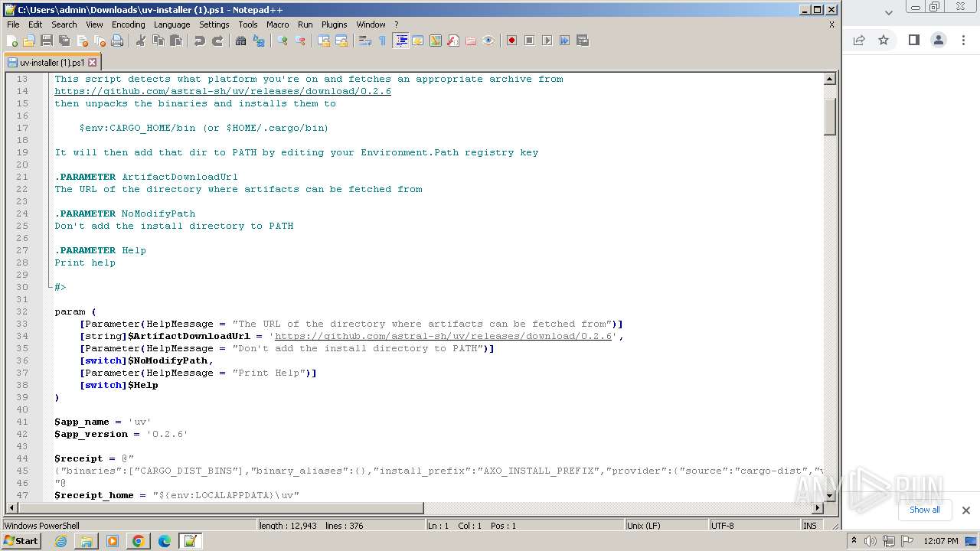Screen dimensions: 980x551
Task: Click the horizontal scrollbar right arrow
Action: tap(818, 507)
